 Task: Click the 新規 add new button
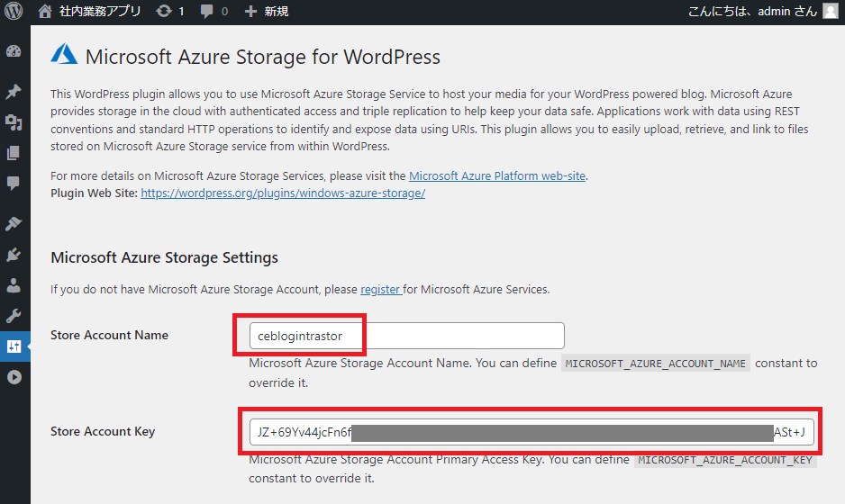[267, 12]
